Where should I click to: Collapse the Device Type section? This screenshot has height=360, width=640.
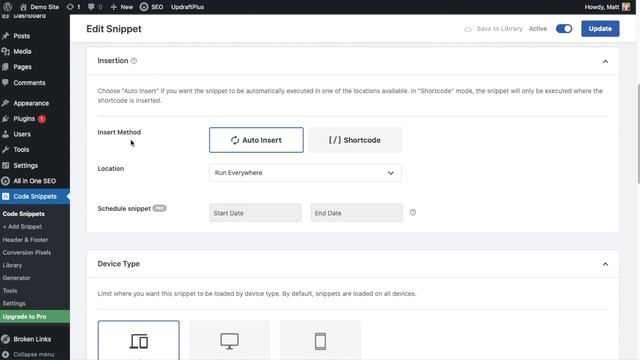[x=605, y=264]
